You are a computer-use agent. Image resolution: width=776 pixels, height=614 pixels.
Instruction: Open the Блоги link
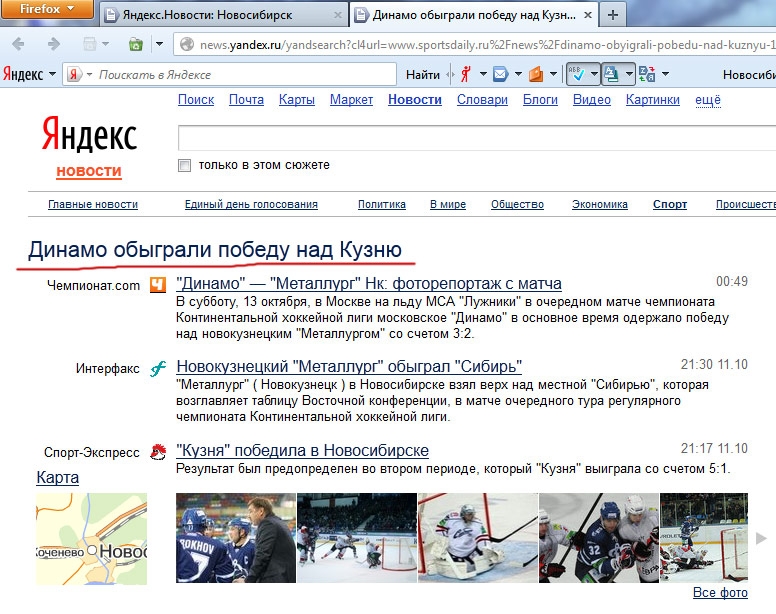tap(540, 100)
